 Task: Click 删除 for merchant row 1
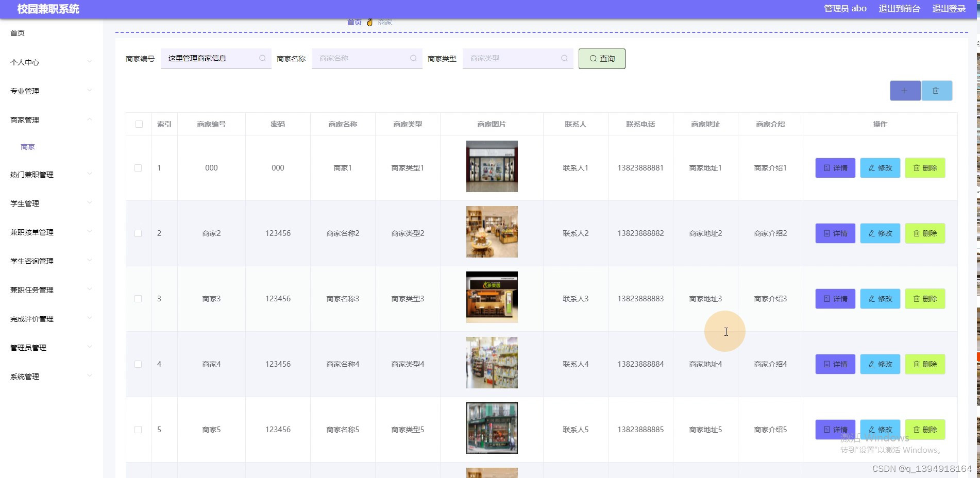925,168
